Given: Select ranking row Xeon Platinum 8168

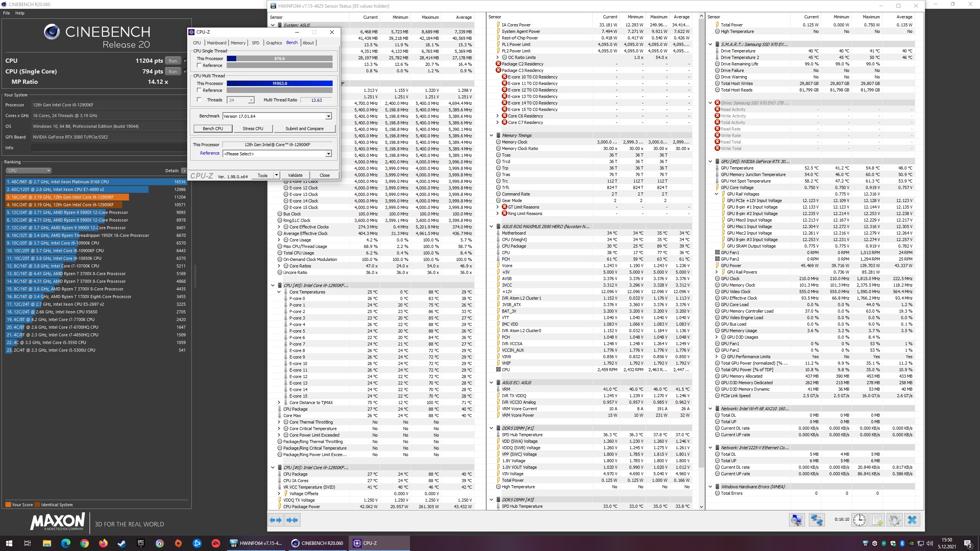Looking at the screenshot, I should coord(96,182).
